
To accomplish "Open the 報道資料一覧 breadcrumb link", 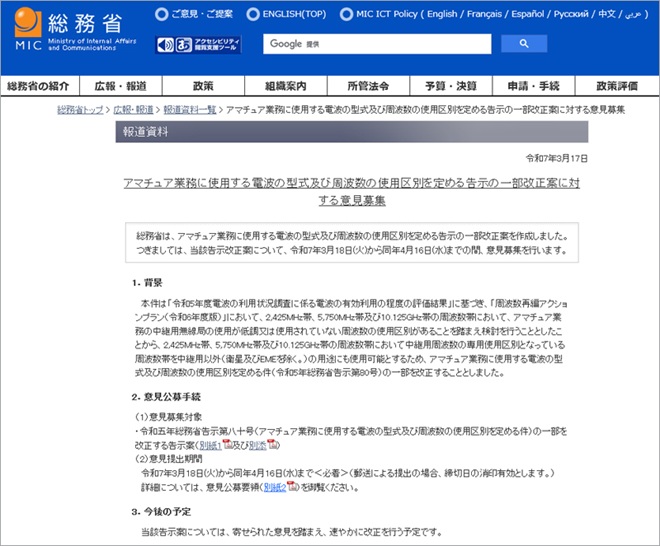I will click(x=190, y=109).
